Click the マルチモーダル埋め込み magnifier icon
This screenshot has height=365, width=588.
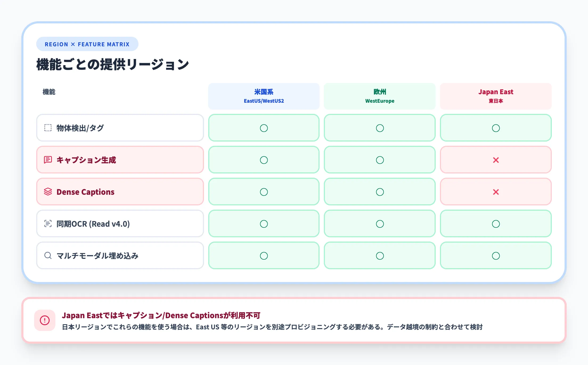[48, 256]
